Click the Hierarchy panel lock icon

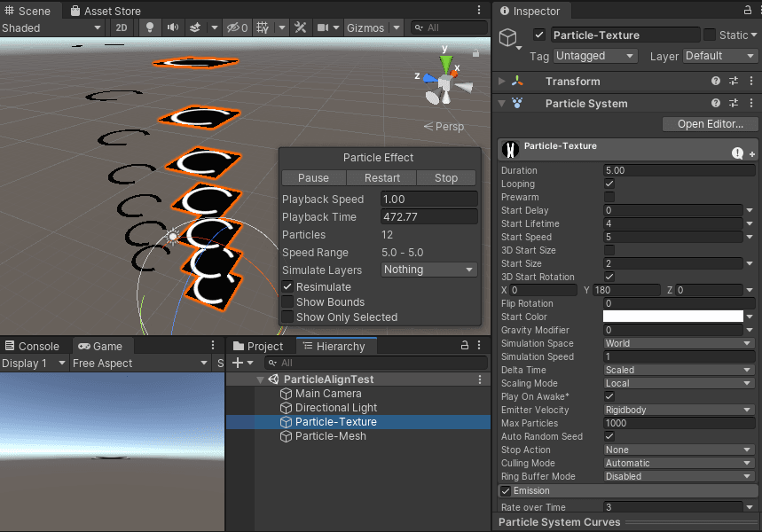(x=465, y=345)
